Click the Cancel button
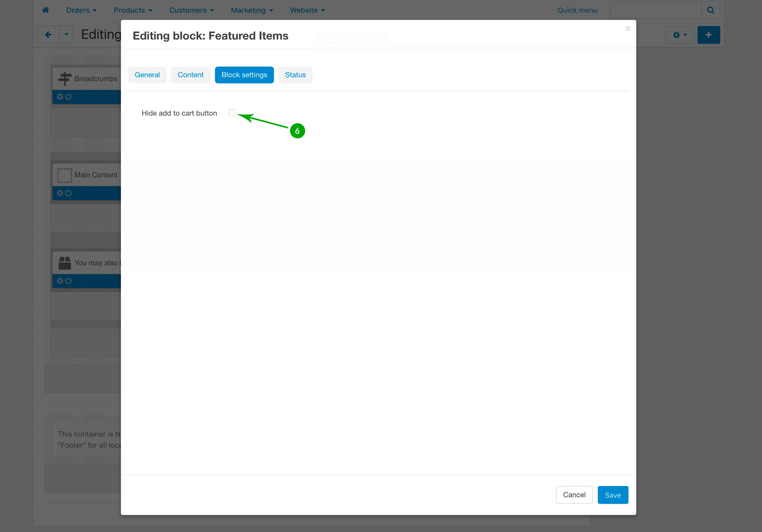This screenshot has height=532, width=762. click(x=574, y=495)
